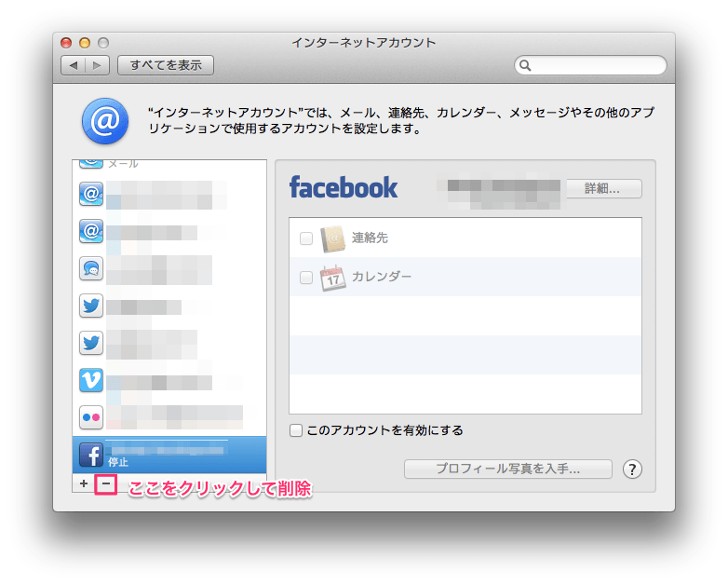Click the yellow minimize button
The image size is (728, 585).
click(85, 43)
